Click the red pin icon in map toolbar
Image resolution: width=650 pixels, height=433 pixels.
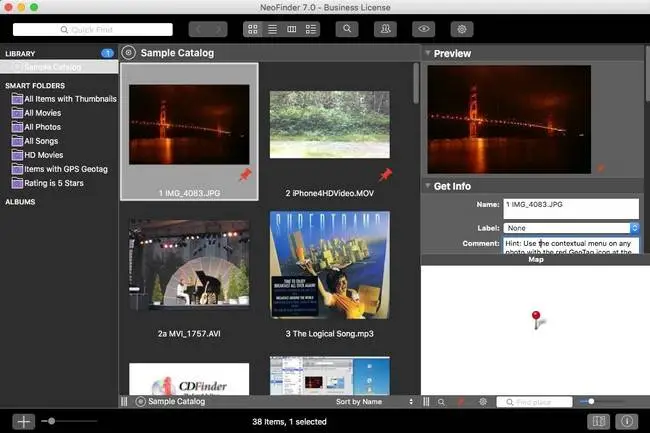pos(461,402)
